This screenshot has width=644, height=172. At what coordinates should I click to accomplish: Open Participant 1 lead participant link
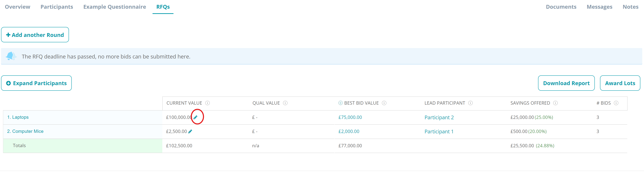[439, 132]
